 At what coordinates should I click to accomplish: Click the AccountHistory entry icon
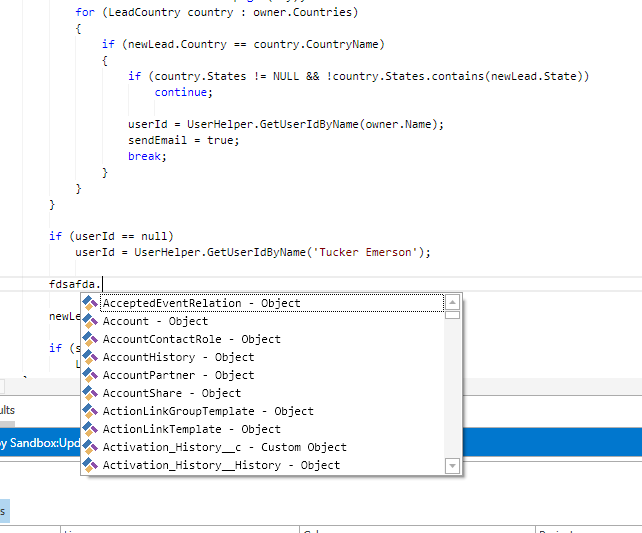click(x=90, y=357)
